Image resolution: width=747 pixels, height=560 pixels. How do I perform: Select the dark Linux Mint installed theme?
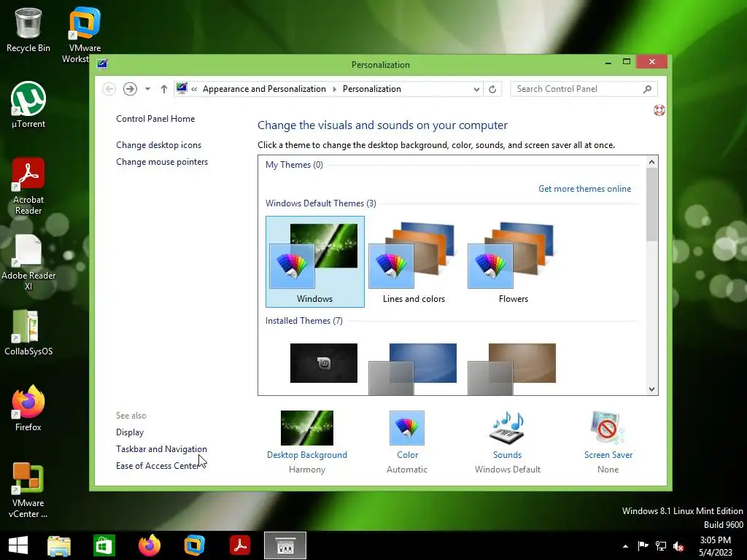click(x=323, y=363)
